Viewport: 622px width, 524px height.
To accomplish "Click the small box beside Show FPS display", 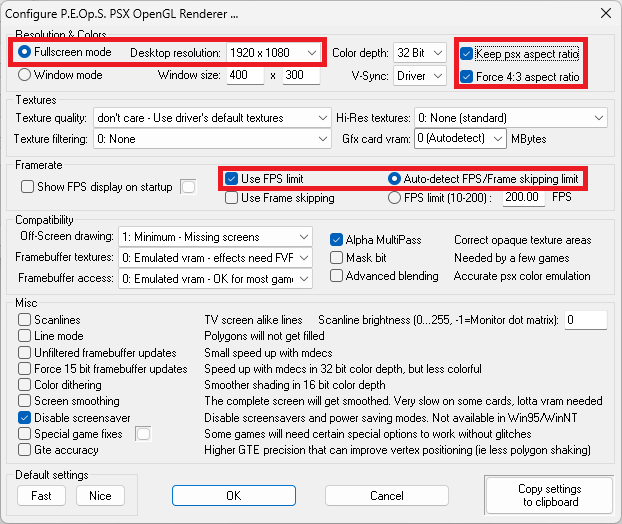I will 188,187.
